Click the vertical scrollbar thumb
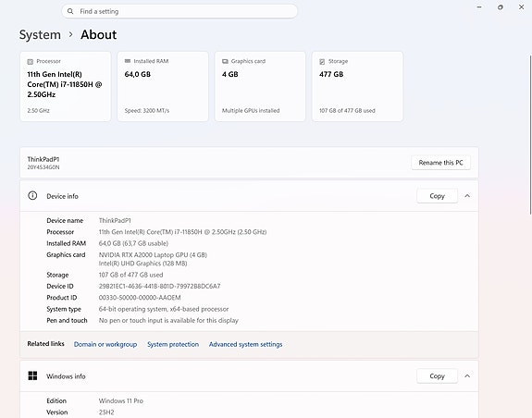 pos(531,135)
